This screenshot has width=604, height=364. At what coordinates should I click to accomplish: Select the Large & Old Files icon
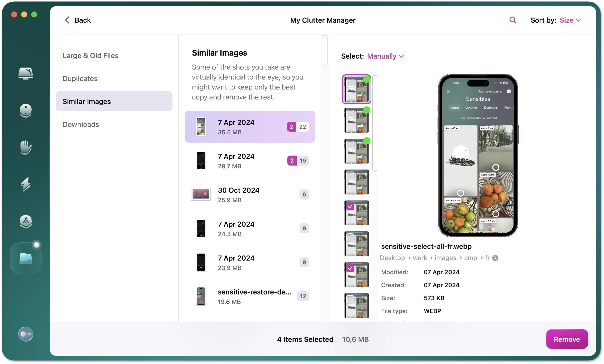[x=90, y=56]
